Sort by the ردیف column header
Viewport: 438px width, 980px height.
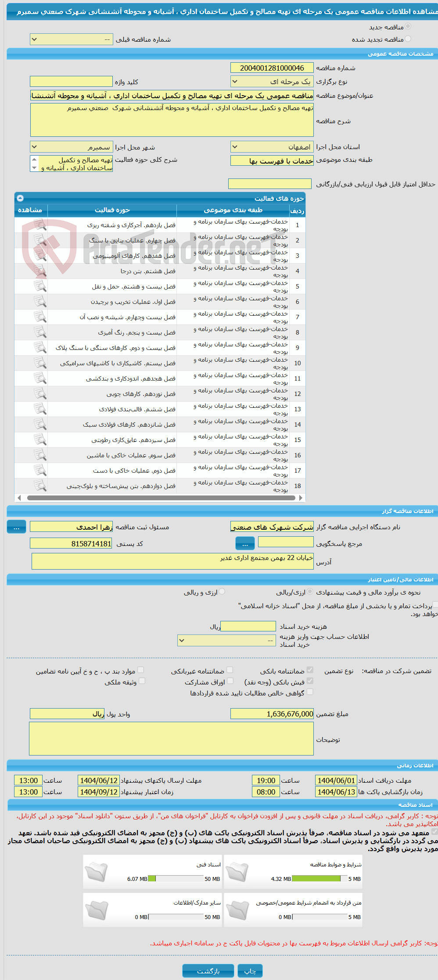(x=297, y=211)
